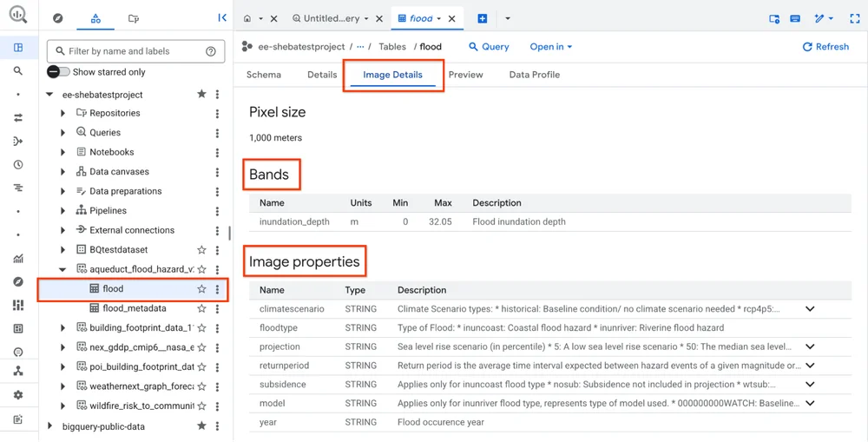Open the partner center hierarchy icon
The width and height of the screenshot is (868, 442).
click(x=18, y=371)
